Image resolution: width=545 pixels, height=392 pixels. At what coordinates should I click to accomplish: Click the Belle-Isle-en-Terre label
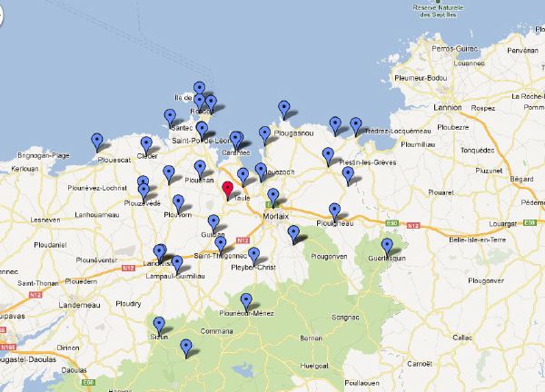coord(477,240)
